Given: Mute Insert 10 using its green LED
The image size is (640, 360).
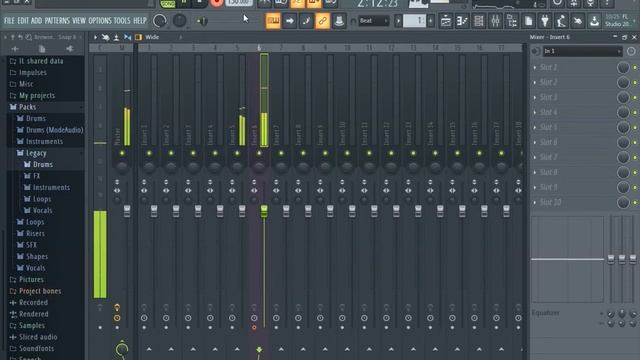Looking at the screenshot, I should click(347, 153).
